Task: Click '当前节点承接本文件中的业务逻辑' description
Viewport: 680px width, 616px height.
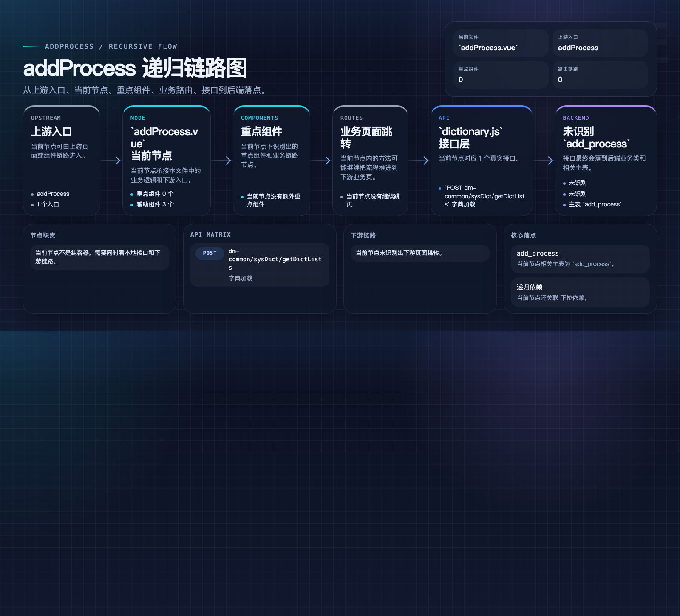Action: (x=165, y=175)
